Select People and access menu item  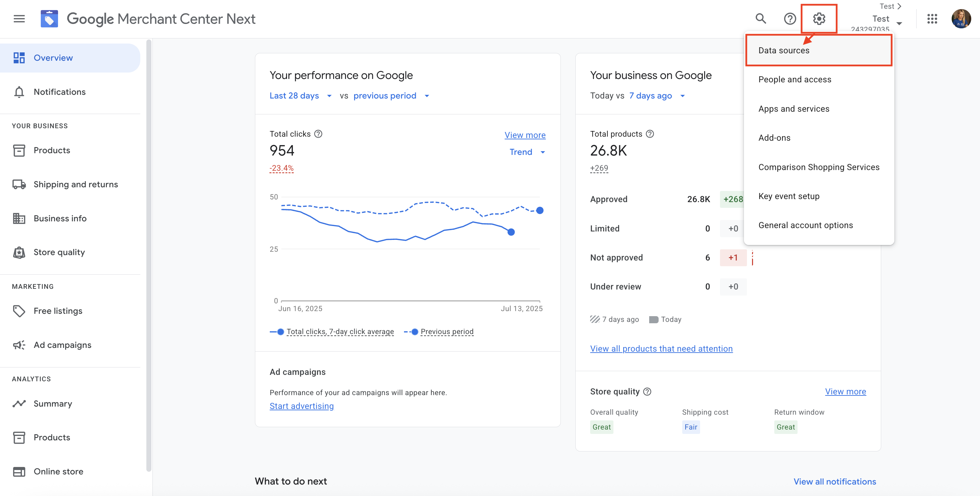tap(819, 80)
